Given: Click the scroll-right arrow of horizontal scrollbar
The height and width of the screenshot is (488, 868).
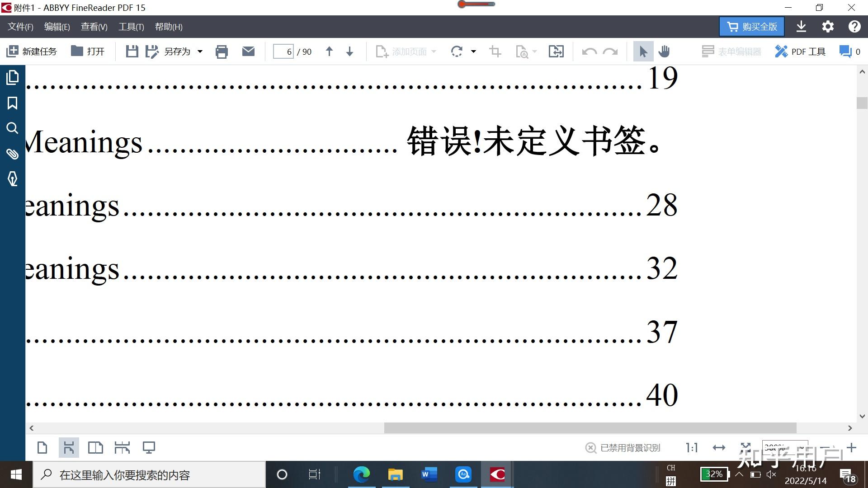Looking at the screenshot, I should click(x=850, y=428).
